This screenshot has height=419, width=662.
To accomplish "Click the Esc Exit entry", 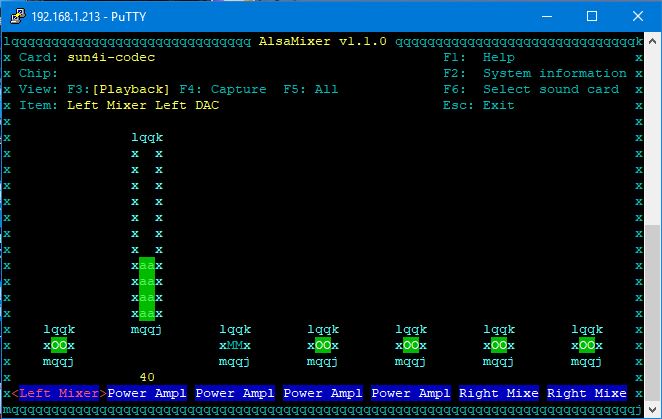I will click(x=479, y=105).
